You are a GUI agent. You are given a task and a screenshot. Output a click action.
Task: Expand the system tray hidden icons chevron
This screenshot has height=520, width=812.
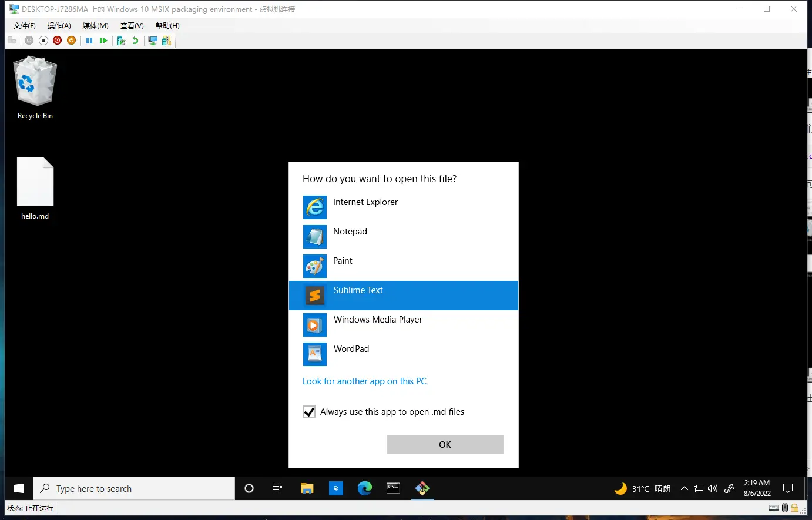tap(684, 488)
